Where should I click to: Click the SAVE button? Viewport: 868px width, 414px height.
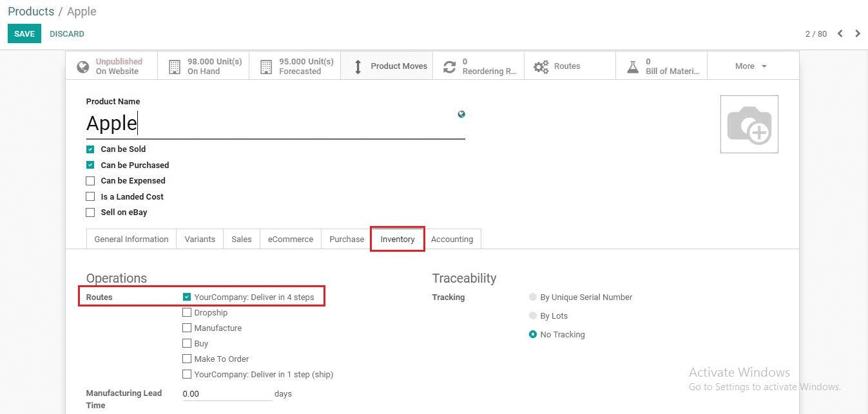point(24,33)
